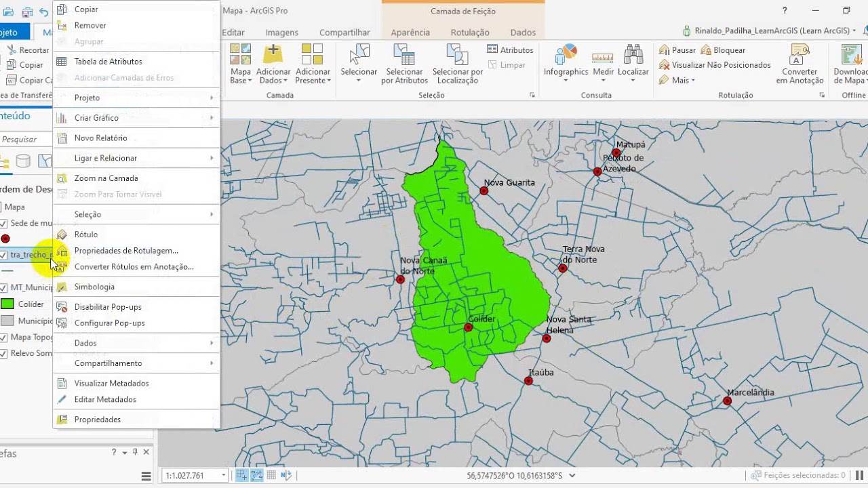868x488 pixels.
Task: Open the coordinate display format dropdown
Action: click(572, 476)
